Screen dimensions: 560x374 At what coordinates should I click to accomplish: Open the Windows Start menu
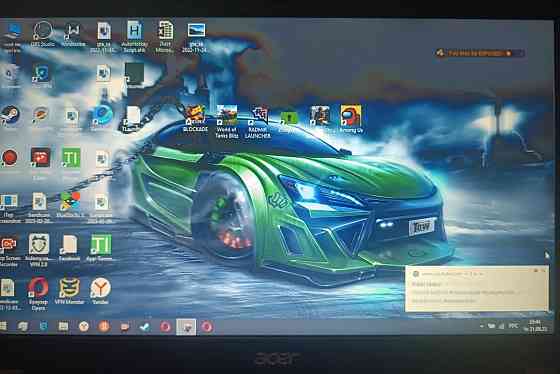3,326
